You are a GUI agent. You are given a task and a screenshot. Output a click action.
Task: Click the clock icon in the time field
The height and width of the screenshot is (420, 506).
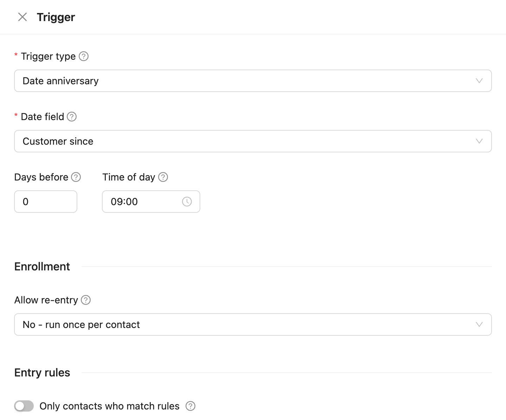tap(187, 202)
